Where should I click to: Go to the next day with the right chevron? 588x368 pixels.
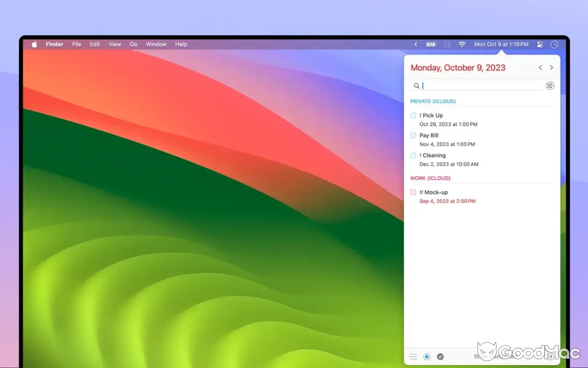pos(551,67)
